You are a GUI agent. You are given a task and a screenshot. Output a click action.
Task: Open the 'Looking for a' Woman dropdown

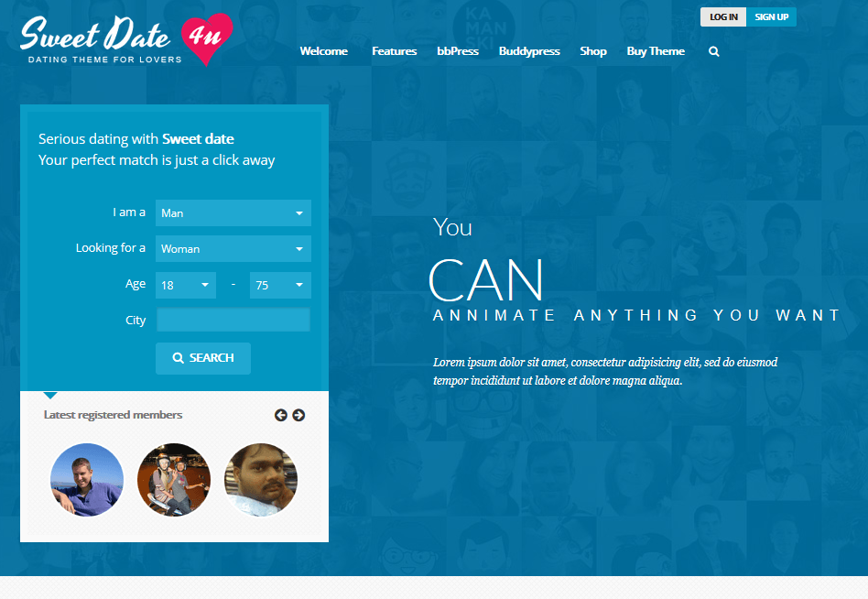coord(233,249)
